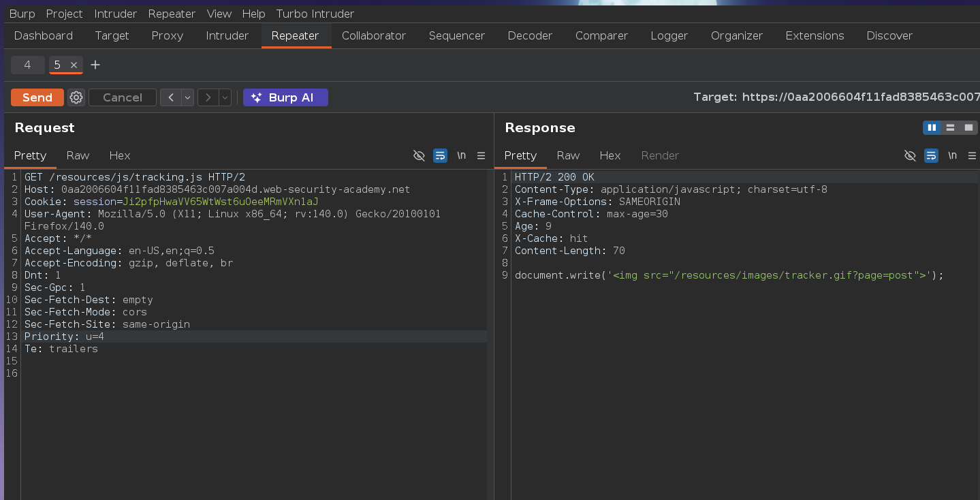980x500 pixels.
Task: Switch to the Extensions tab
Action: 815,35
